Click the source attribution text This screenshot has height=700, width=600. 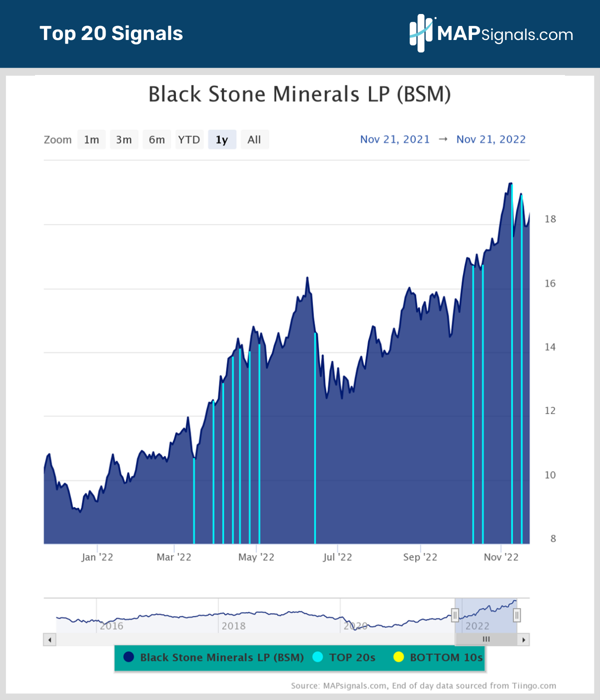(423, 685)
